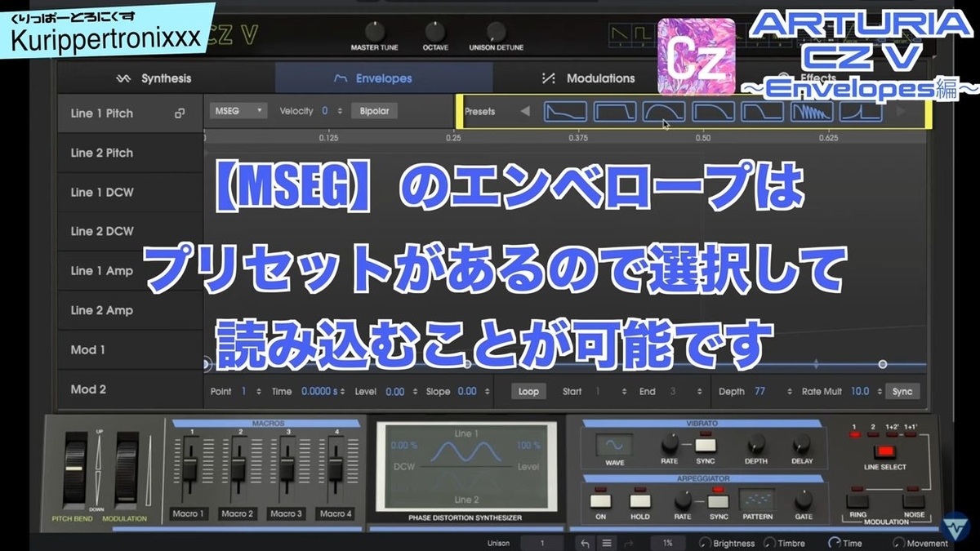Enable NOISE modulation
The height and width of the screenshot is (551, 980).
coord(913,502)
